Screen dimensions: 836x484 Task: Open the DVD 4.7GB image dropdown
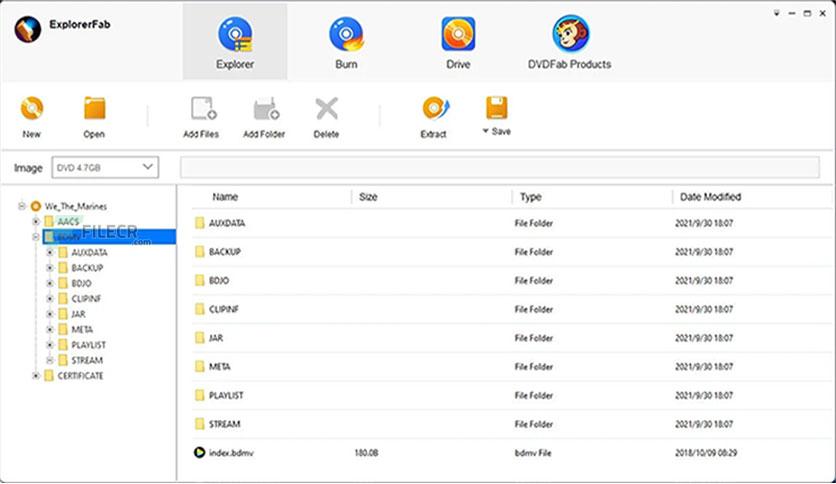tap(105, 167)
